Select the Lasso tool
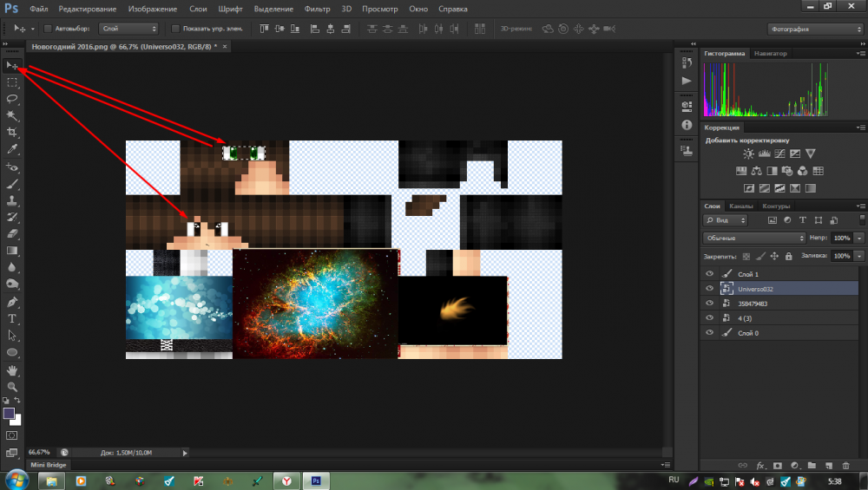The image size is (868, 490). pyautogui.click(x=12, y=99)
